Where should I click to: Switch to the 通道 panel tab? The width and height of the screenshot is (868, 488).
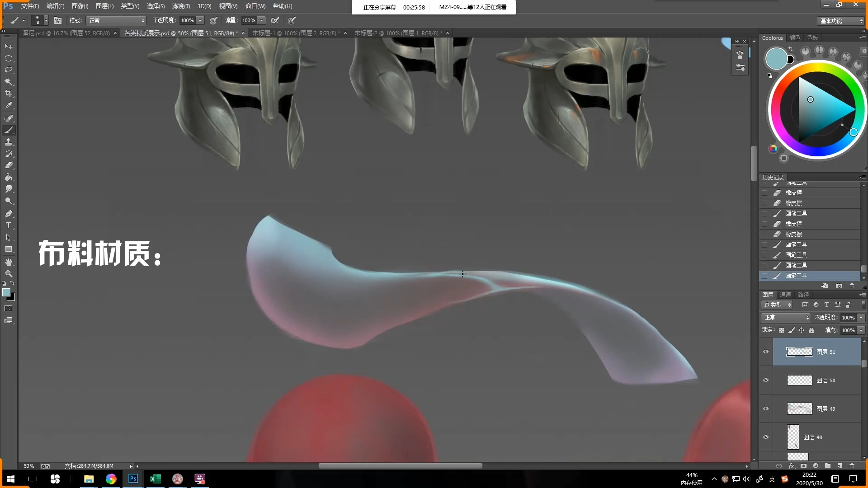[785, 295]
